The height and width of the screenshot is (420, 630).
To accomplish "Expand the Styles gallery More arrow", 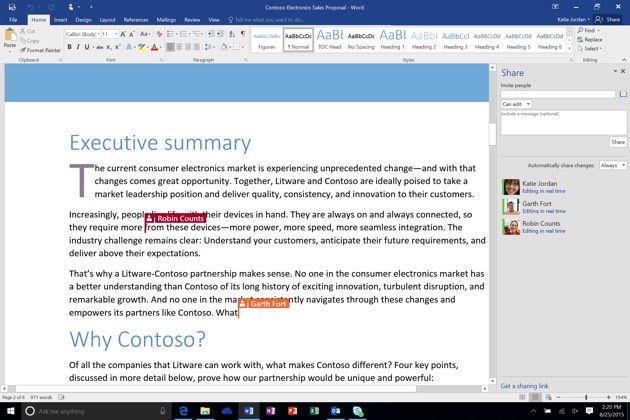I will point(569,49).
